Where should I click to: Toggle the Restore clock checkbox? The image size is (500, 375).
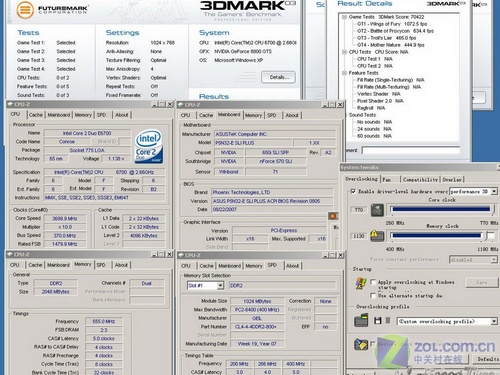click(373, 344)
